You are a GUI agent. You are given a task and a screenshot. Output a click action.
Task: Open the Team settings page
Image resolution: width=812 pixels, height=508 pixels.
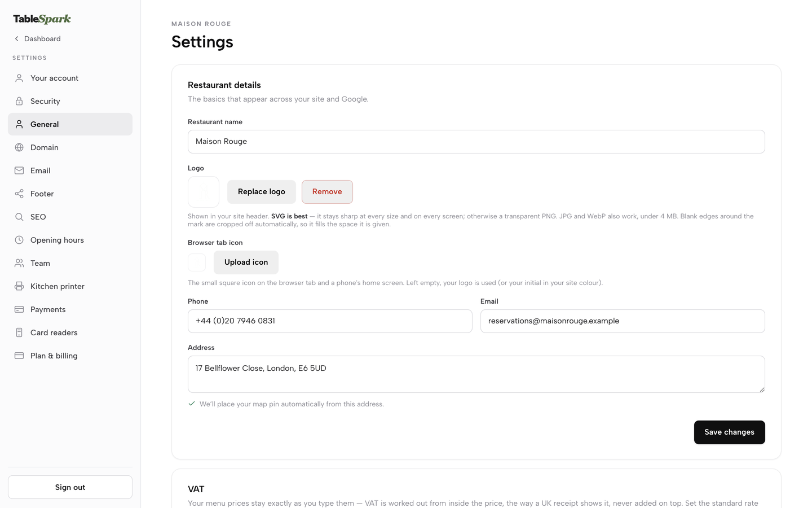pyautogui.click(x=70, y=263)
